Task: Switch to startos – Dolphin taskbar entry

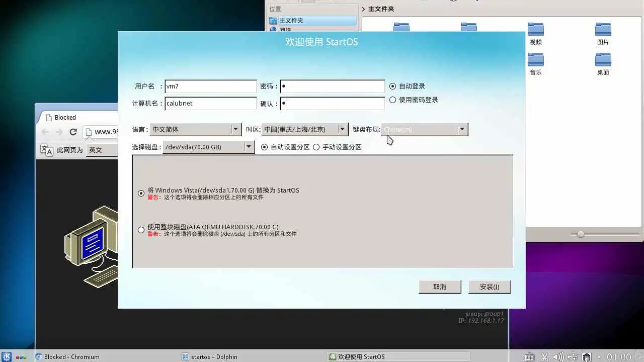Action: (253, 356)
